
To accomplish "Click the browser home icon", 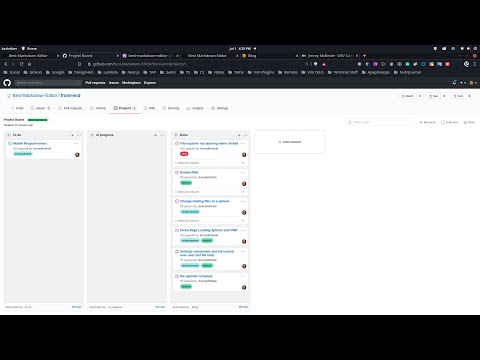I will click(29, 64).
